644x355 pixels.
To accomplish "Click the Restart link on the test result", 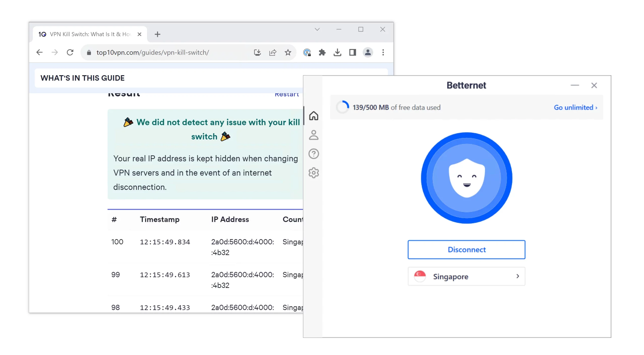I will coord(287,94).
